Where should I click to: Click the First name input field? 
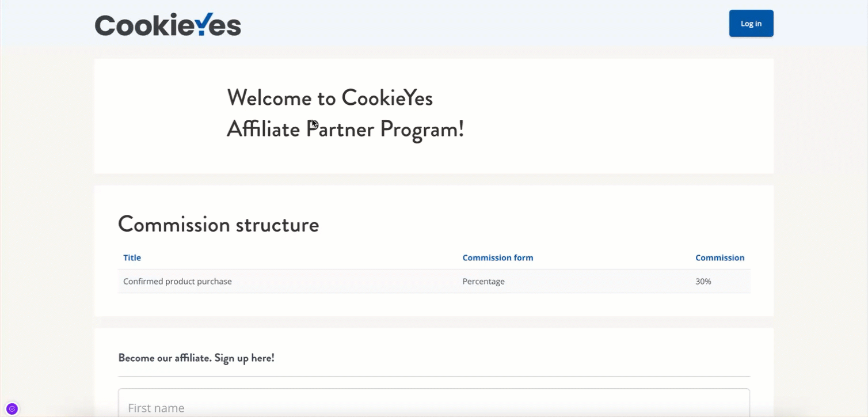[x=434, y=405]
